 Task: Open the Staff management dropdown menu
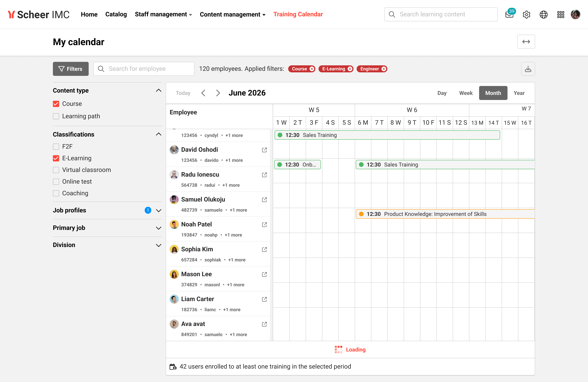tap(163, 14)
